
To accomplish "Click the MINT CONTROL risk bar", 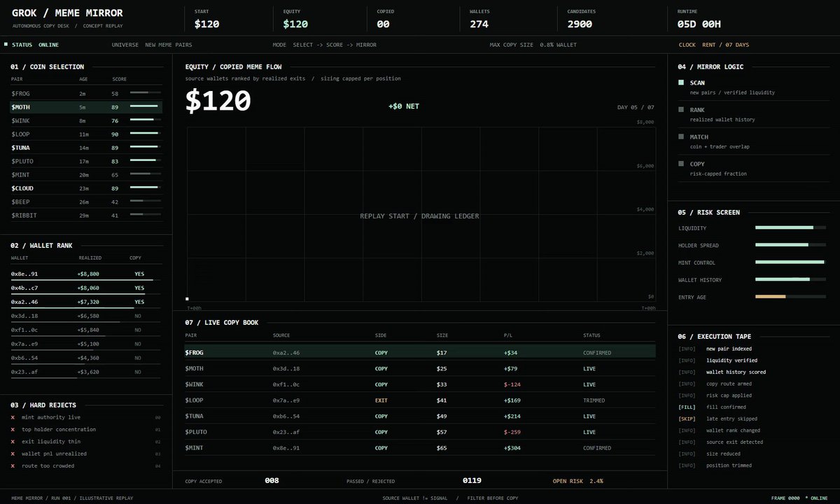I will click(x=790, y=262).
